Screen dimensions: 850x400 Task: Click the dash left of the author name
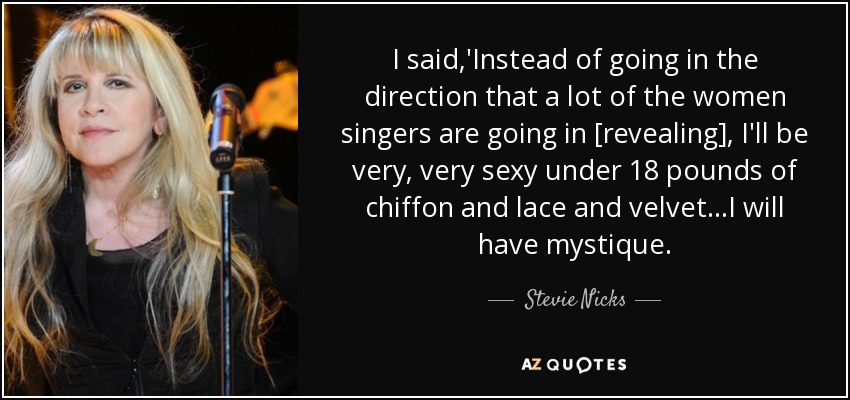tap(500, 300)
